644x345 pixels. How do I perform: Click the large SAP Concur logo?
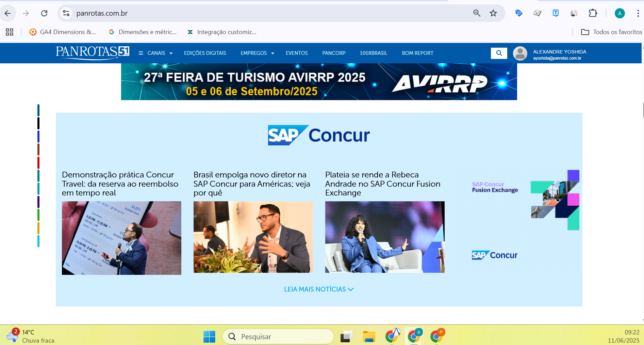coord(319,135)
